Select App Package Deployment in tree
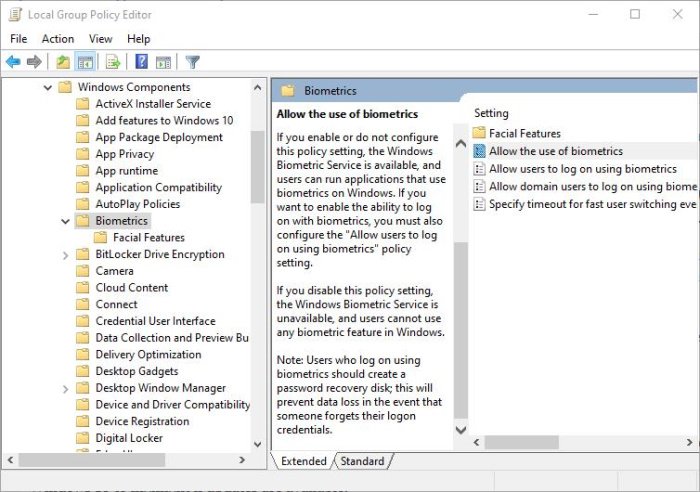The height and width of the screenshot is (492, 700). (x=159, y=138)
